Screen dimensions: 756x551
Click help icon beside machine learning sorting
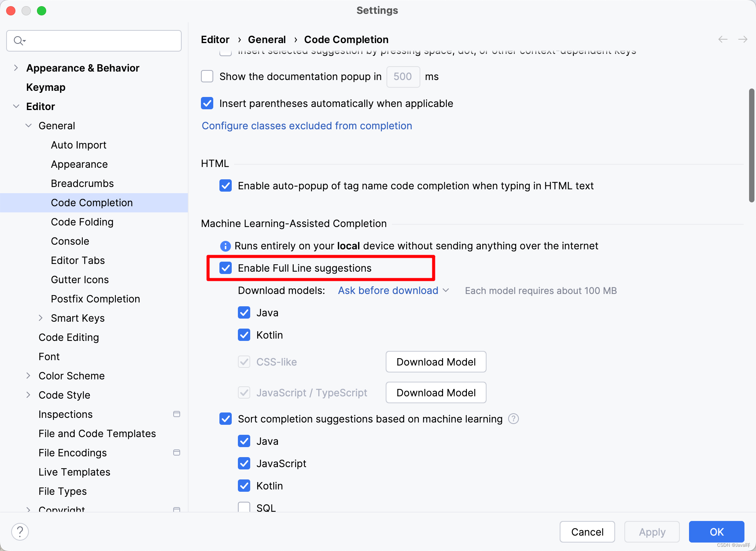point(513,419)
